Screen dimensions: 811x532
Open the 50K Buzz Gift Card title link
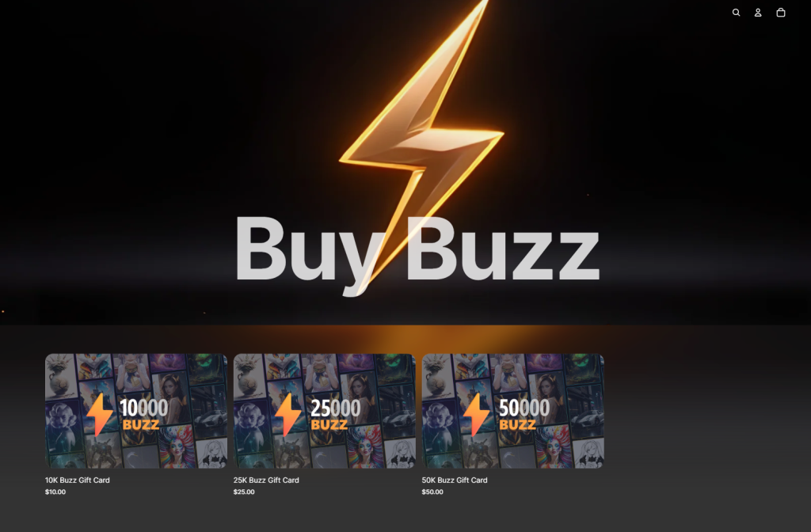[x=455, y=480]
